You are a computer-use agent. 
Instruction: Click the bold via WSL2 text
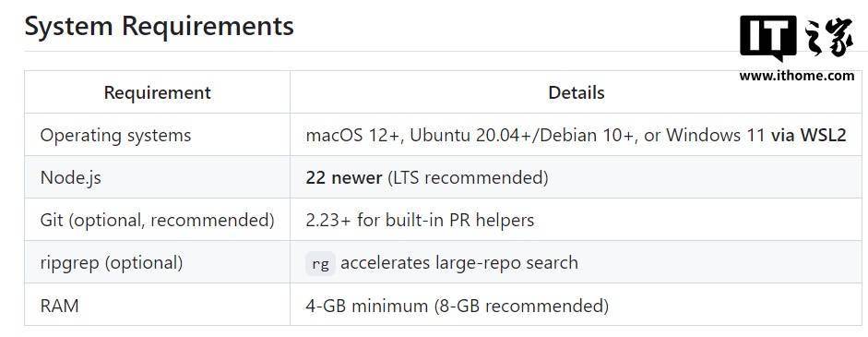click(x=808, y=135)
